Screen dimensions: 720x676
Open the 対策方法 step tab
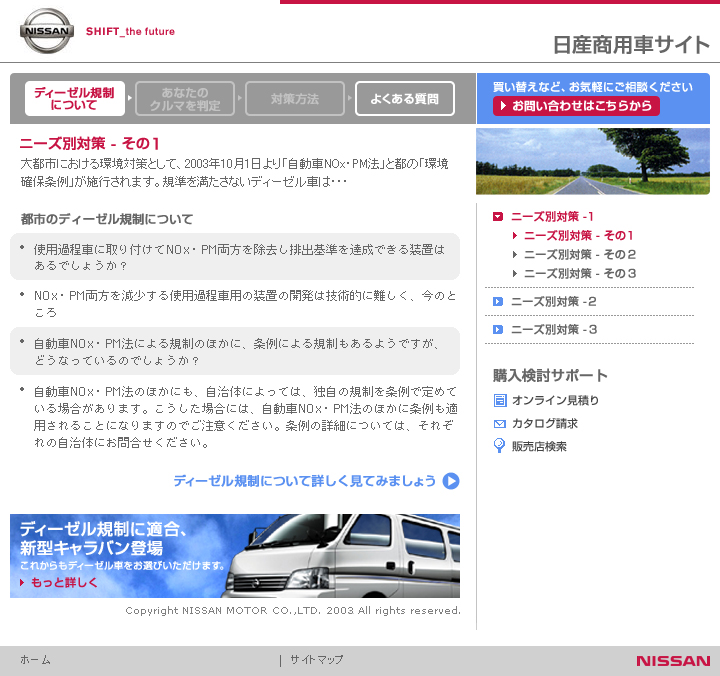click(294, 99)
